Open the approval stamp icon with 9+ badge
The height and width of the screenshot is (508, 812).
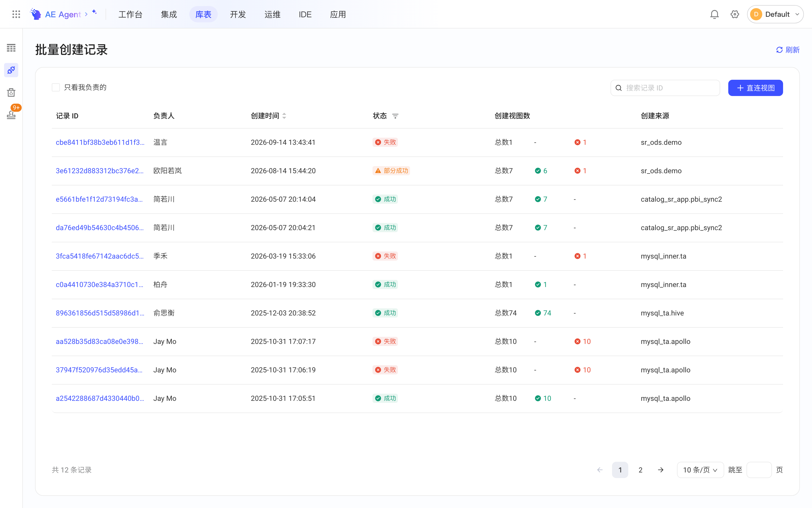pos(11,115)
